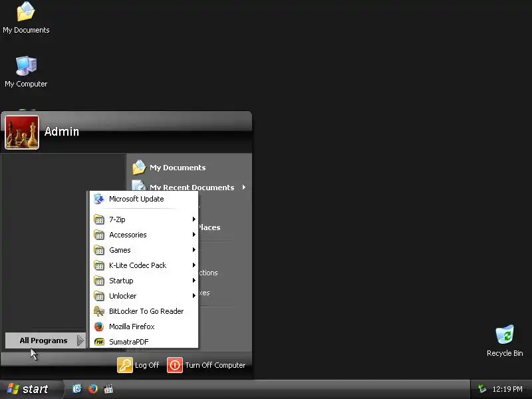Click the Accessories folder icon

coord(98,235)
